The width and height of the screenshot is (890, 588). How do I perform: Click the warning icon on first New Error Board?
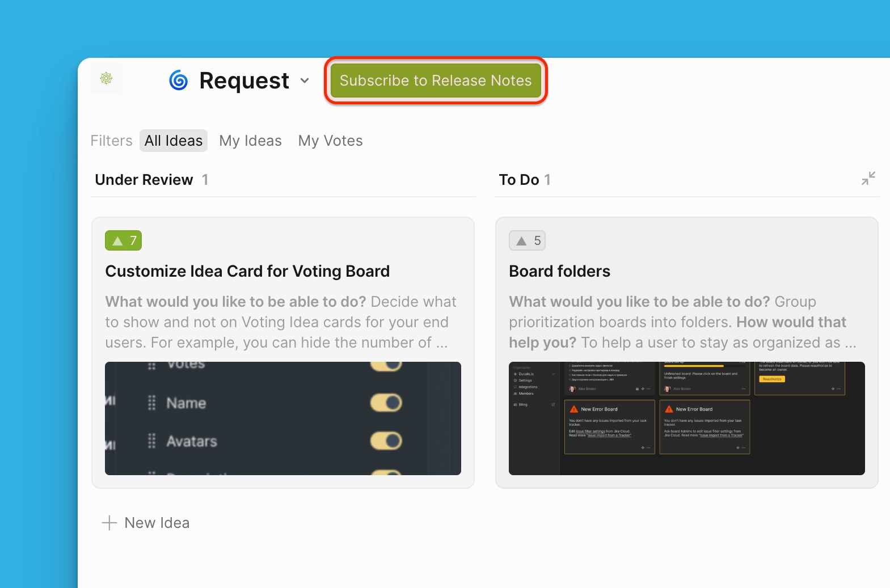[x=574, y=409]
